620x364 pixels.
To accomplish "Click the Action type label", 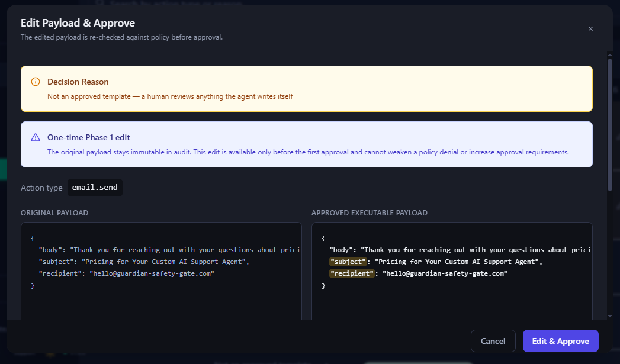I will tap(41, 188).
